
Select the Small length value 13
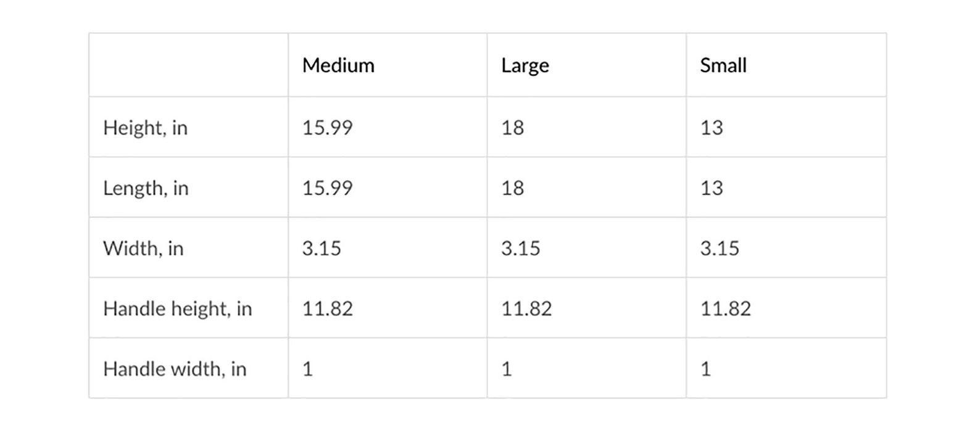point(712,188)
